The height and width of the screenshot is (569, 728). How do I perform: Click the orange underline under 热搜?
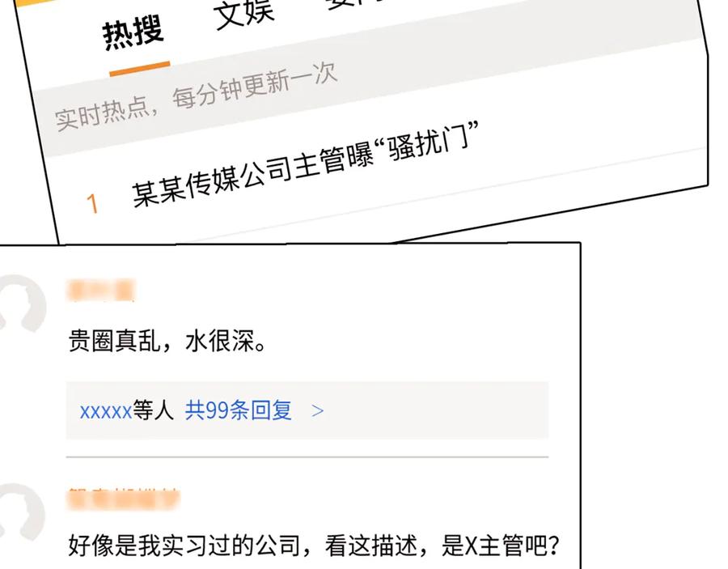140,69
